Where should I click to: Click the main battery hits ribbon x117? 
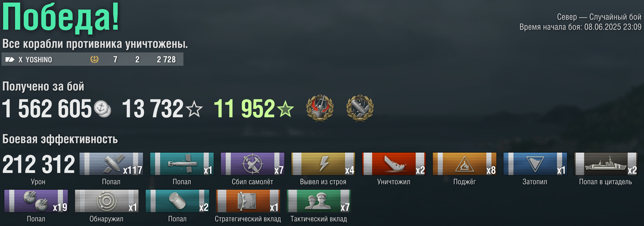[x=111, y=164]
